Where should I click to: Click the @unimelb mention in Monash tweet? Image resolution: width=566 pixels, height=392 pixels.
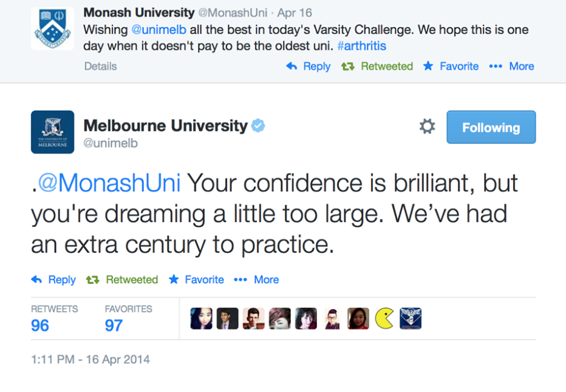click(x=159, y=30)
